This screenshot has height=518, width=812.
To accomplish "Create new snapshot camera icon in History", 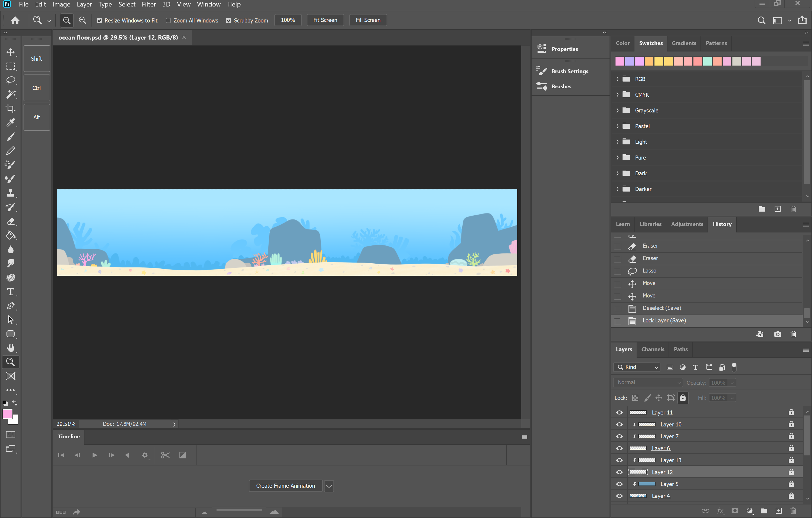I will point(777,334).
